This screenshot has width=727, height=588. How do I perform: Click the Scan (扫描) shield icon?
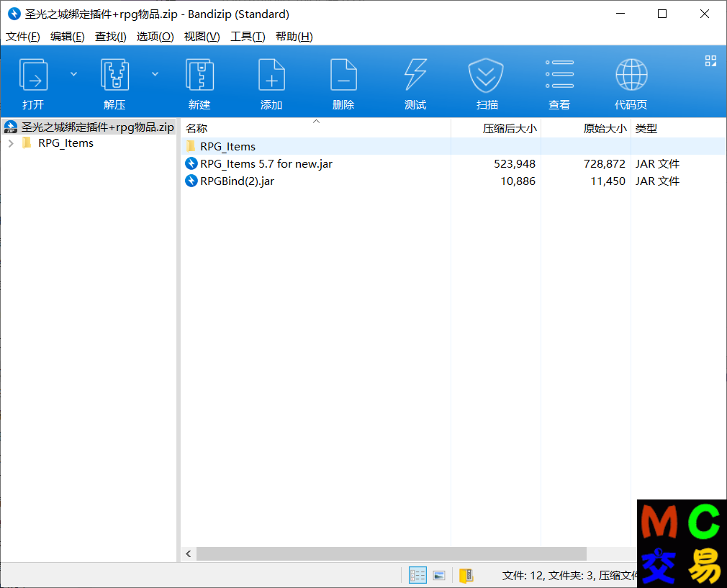click(486, 75)
